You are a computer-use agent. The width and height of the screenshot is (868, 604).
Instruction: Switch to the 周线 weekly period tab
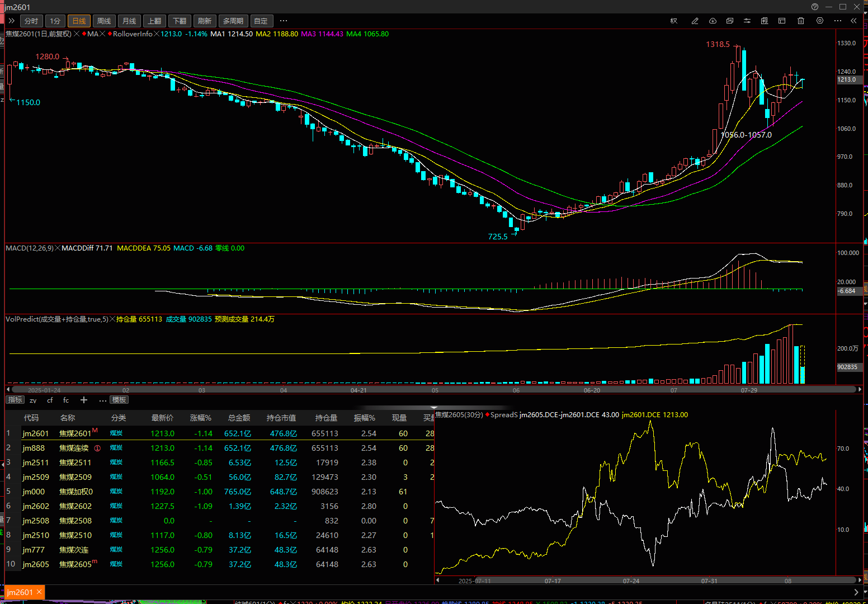(x=104, y=21)
